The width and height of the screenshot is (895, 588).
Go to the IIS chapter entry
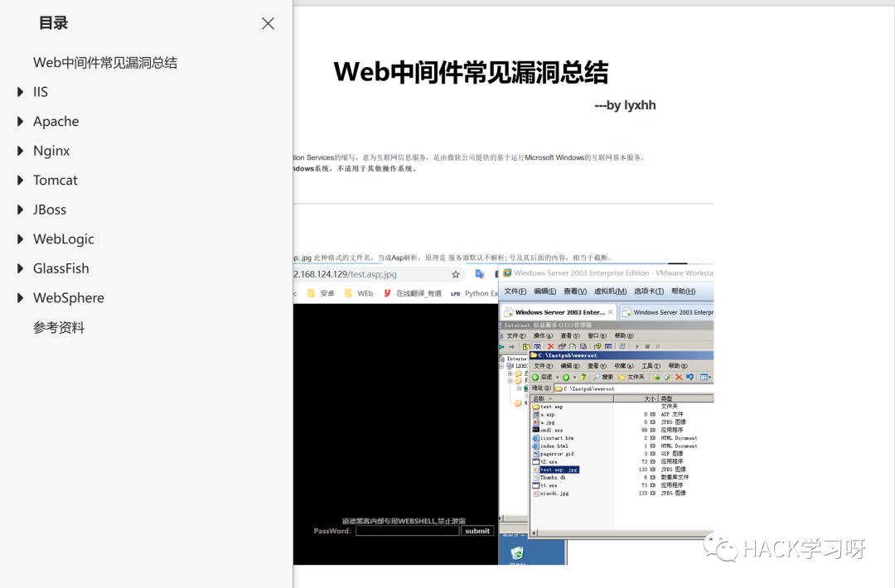pyautogui.click(x=41, y=92)
